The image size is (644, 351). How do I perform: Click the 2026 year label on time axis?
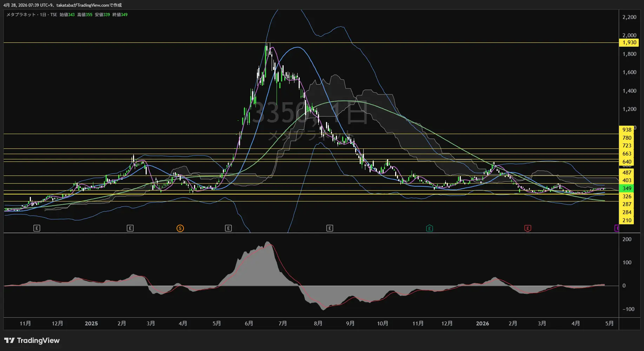(x=482, y=323)
